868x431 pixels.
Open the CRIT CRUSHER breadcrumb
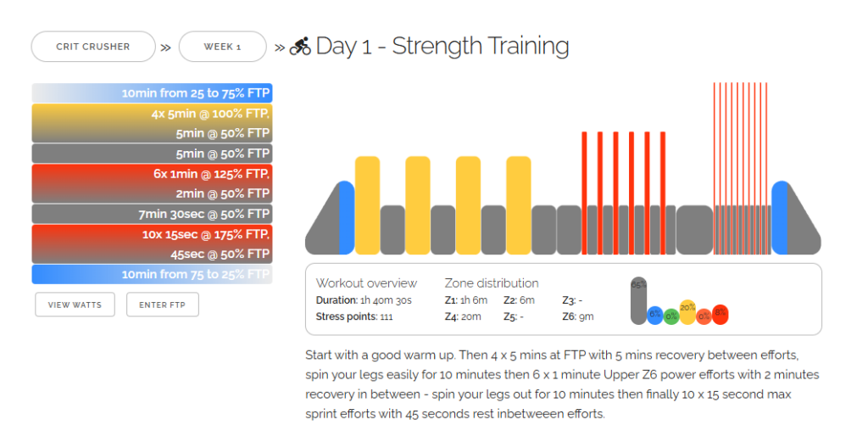point(93,47)
